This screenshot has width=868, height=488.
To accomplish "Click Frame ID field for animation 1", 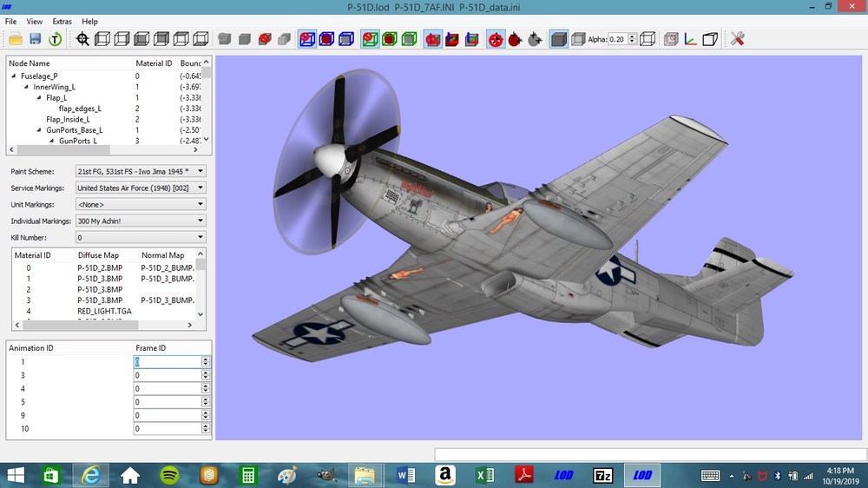I will 168,362.
